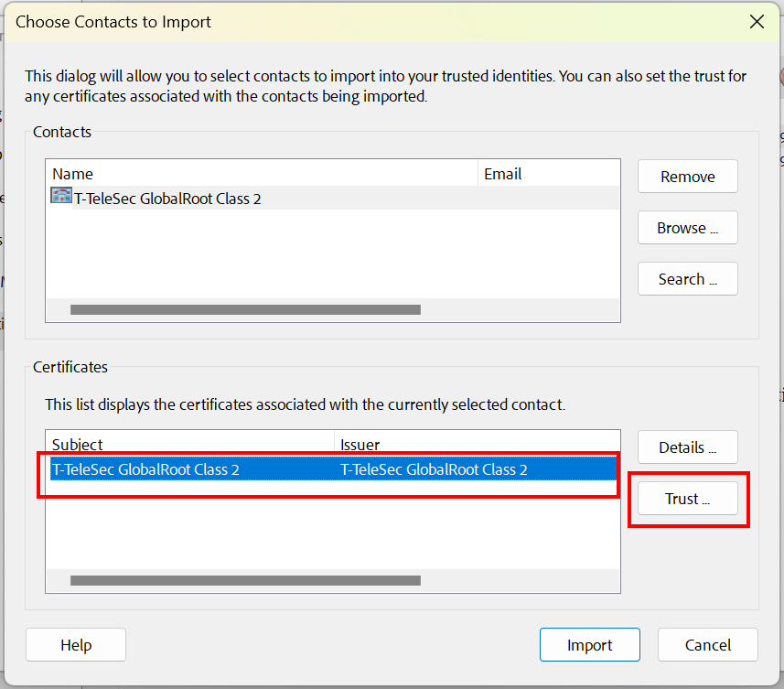Import the selected contacts

point(589,644)
